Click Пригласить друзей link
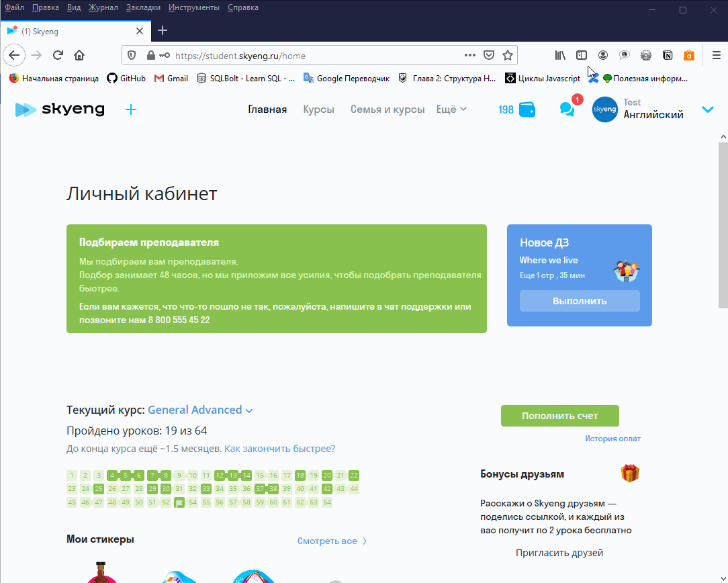 click(x=559, y=553)
